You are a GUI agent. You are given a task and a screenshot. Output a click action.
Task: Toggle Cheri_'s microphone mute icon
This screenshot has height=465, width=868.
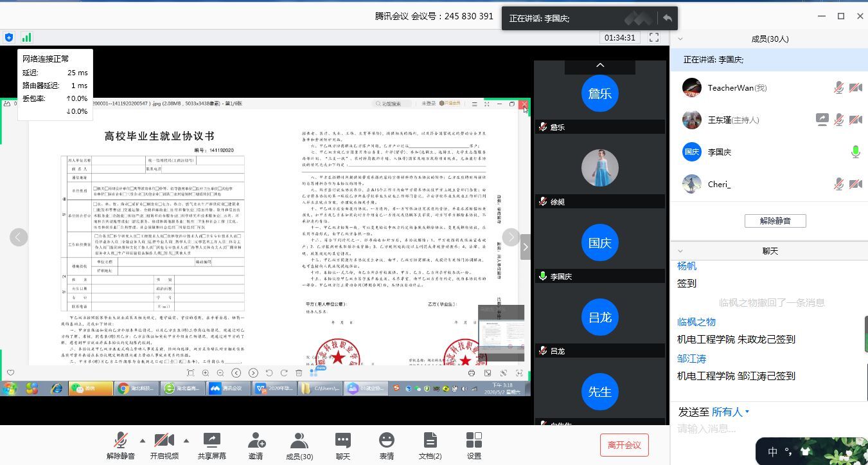tap(838, 184)
